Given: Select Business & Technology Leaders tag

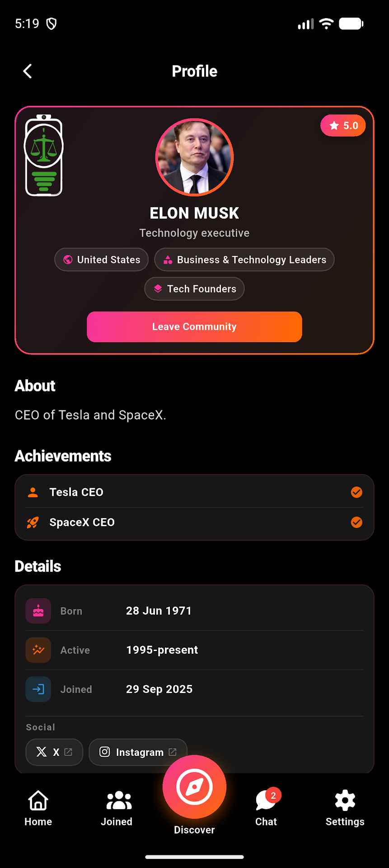Looking at the screenshot, I should click(x=244, y=259).
